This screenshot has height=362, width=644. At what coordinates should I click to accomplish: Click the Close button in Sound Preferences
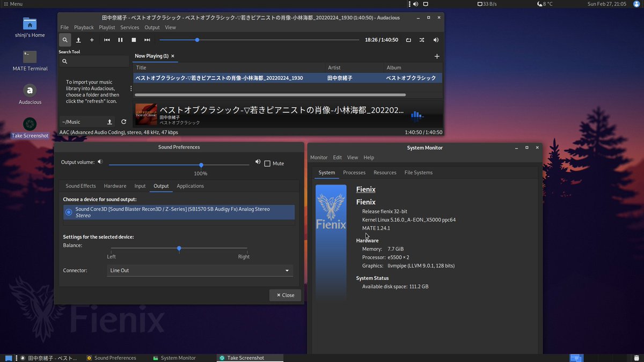[x=285, y=295]
